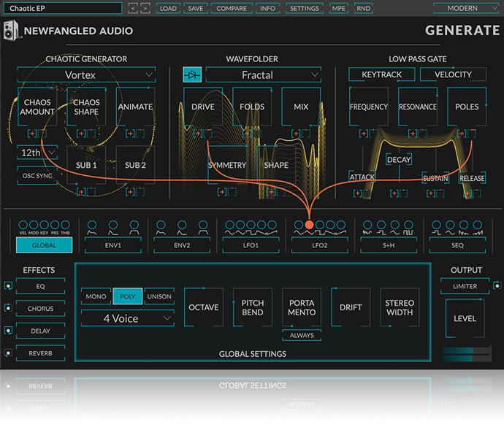This screenshot has height=424, width=504.
Task: Click the first ENV1 envelope shape icon
Action: click(93, 226)
